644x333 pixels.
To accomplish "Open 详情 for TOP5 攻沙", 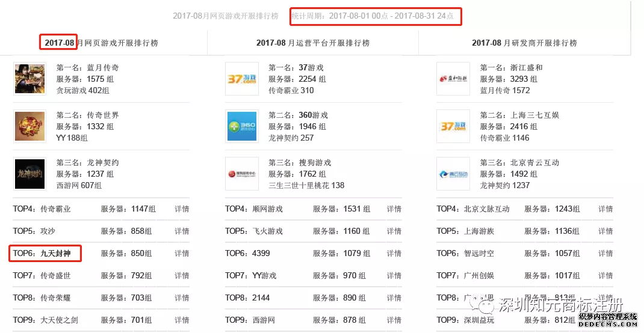I will pyautogui.click(x=182, y=231).
